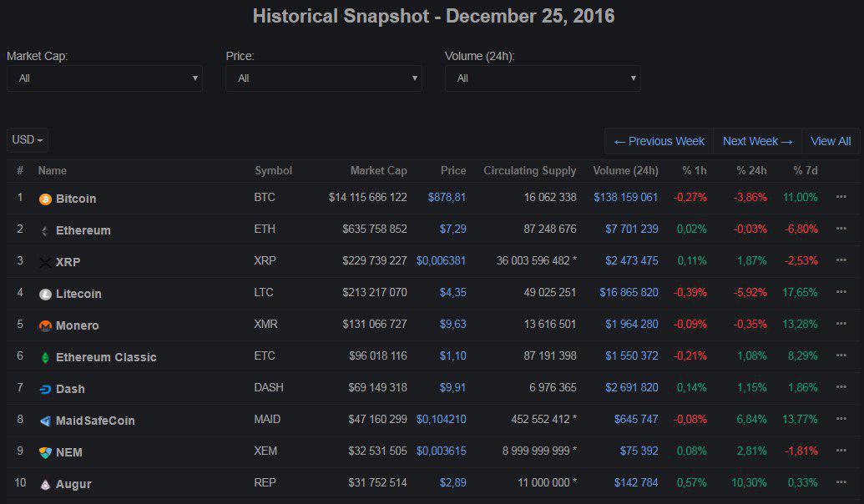This screenshot has height=504, width=864.
Task: Sort by % 1h column header
Action: pyautogui.click(x=695, y=171)
